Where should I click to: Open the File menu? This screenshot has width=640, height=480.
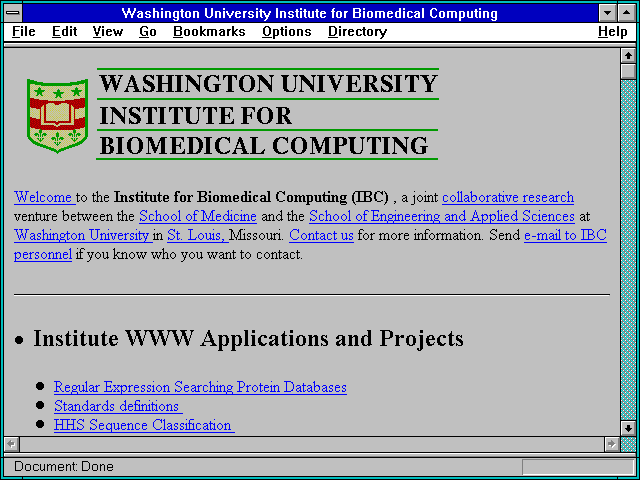tap(23, 32)
